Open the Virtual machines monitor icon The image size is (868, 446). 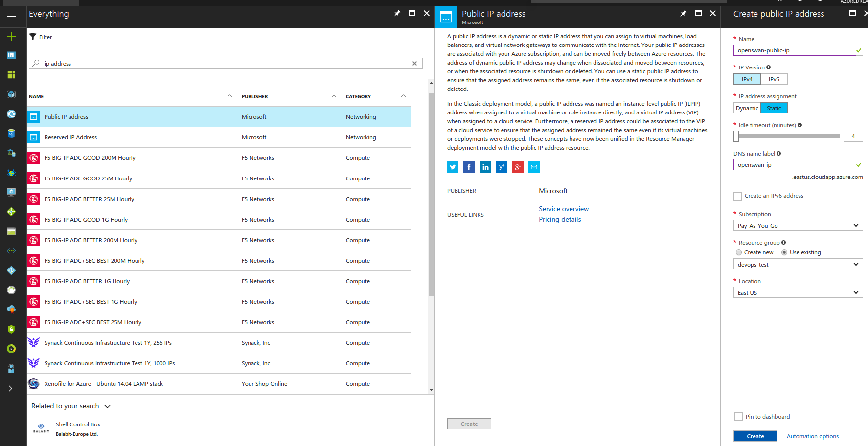click(x=11, y=192)
